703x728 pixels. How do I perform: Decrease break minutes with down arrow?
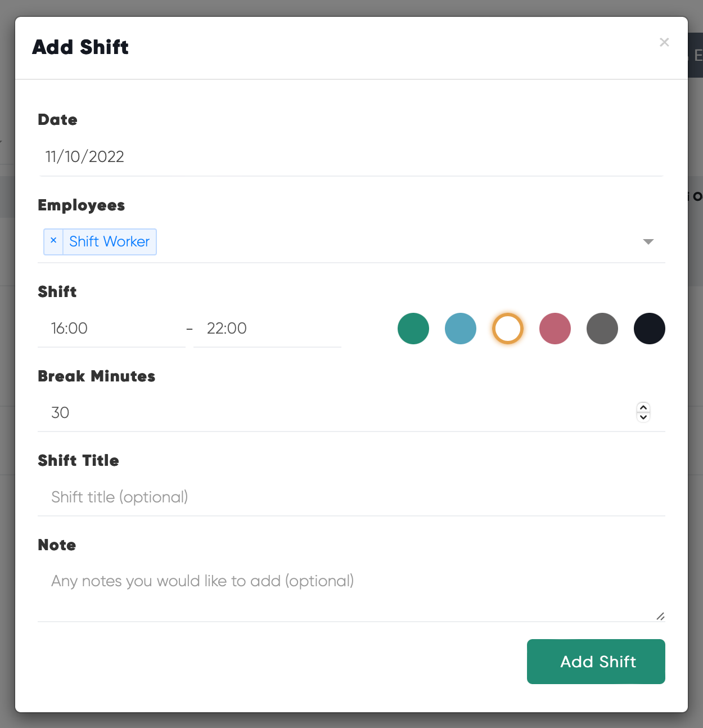(643, 417)
